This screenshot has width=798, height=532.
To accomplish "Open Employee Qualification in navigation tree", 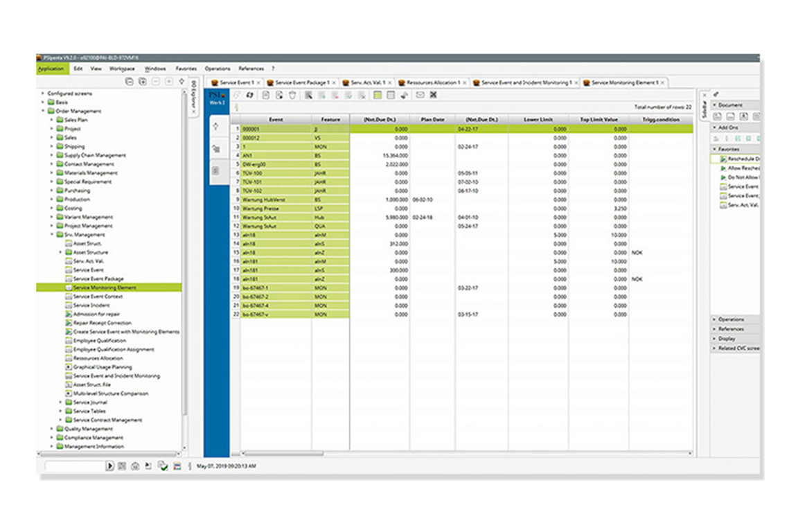I will point(99,341).
